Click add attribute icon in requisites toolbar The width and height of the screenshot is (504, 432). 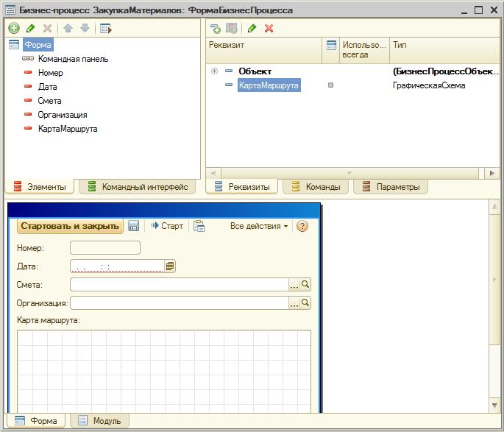coord(215,28)
